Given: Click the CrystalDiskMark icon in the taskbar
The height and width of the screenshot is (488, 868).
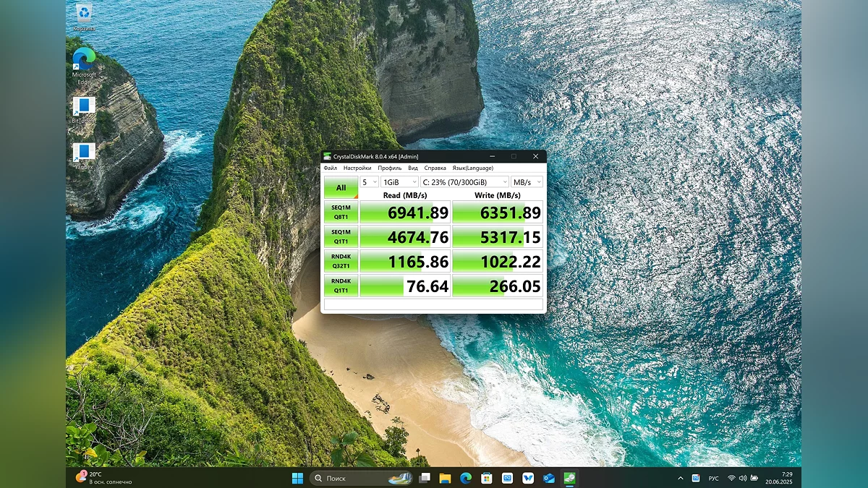Looking at the screenshot, I should coord(570,478).
